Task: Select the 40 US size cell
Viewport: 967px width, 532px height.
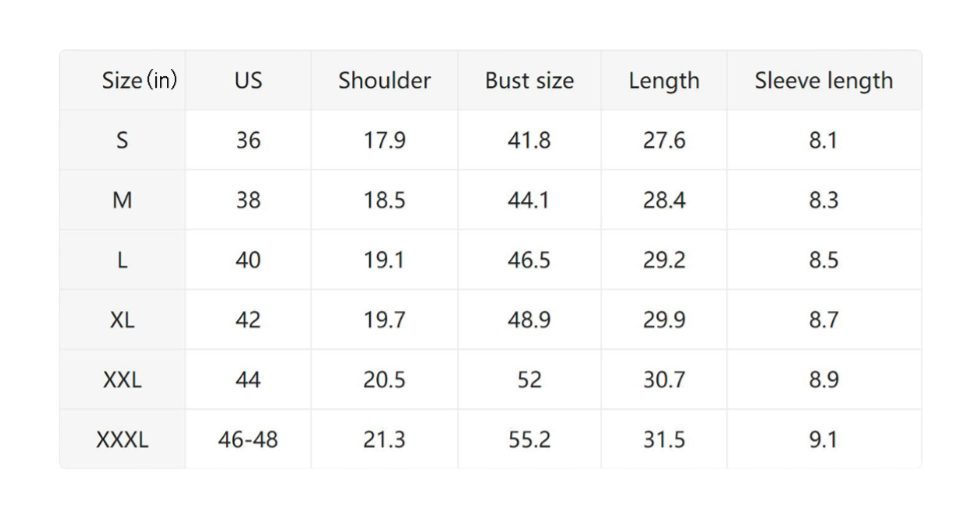Action: point(248,260)
